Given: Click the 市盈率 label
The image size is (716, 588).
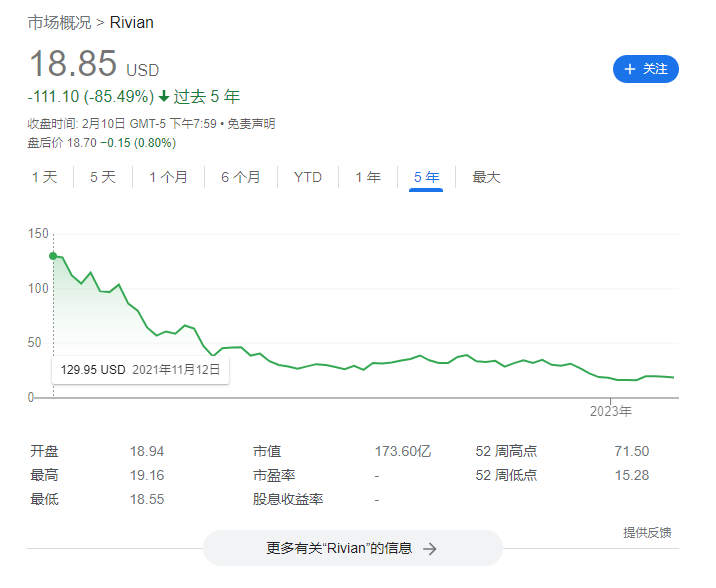Looking at the screenshot, I should [x=274, y=475].
